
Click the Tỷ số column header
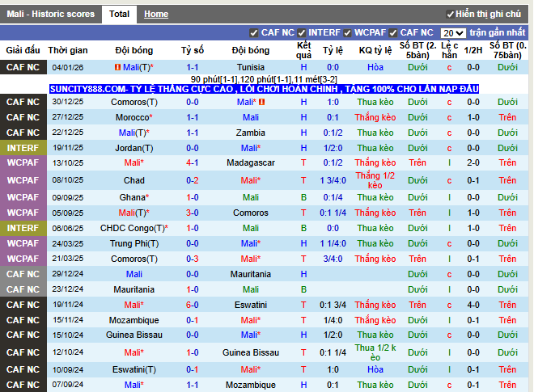point(193,50)
